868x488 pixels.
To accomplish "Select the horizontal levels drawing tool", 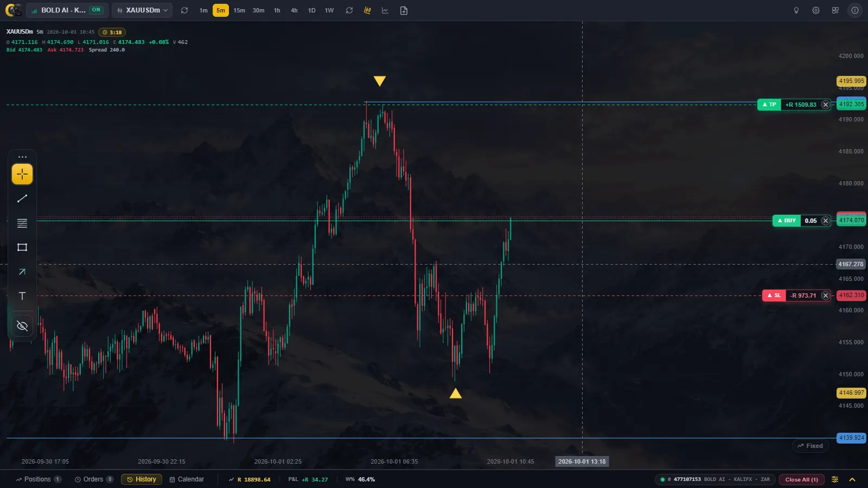I will [x=22, y=223].
